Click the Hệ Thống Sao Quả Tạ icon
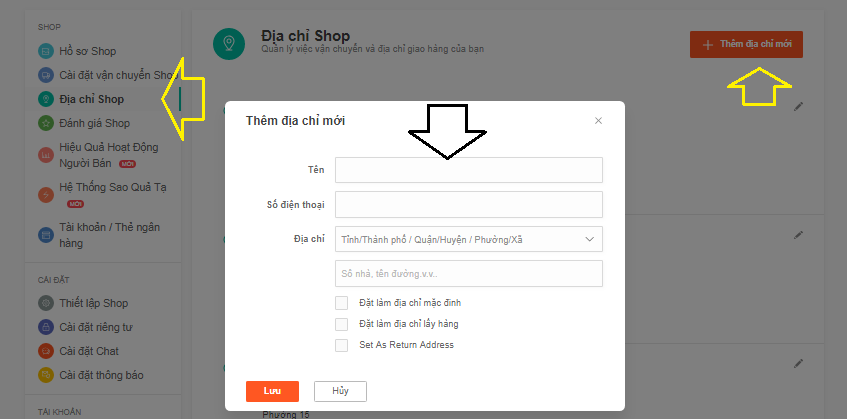847x419 pixels. point(46,195)
